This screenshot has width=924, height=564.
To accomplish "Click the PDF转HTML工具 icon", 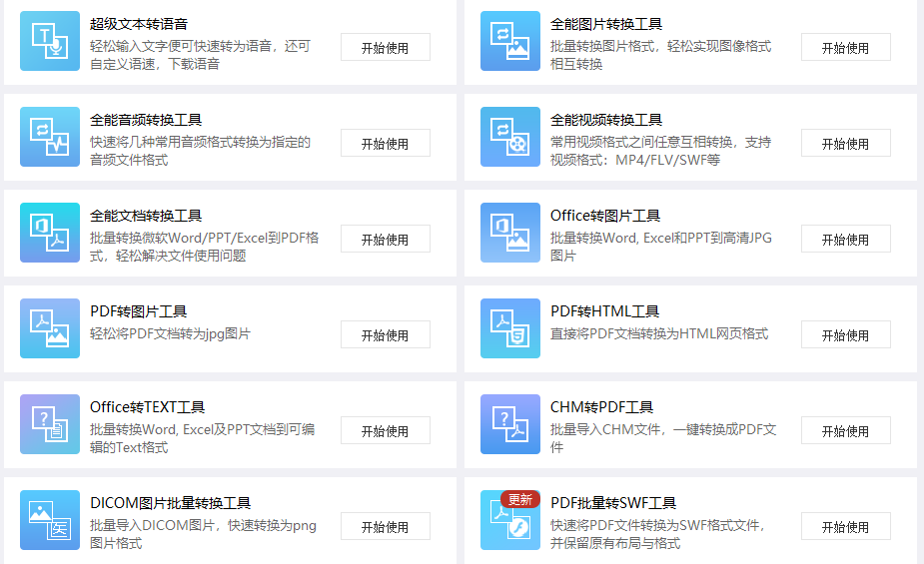I will 510,328.
